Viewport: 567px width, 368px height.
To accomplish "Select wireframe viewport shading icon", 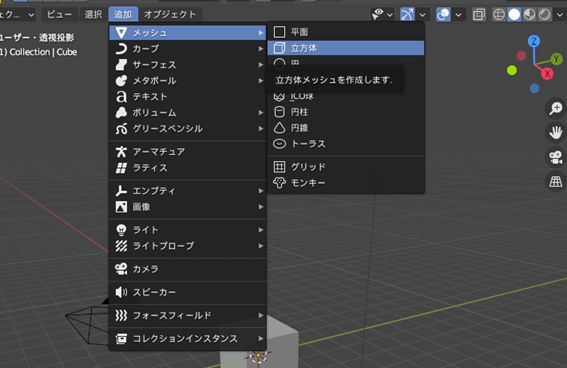I will 499,14.
